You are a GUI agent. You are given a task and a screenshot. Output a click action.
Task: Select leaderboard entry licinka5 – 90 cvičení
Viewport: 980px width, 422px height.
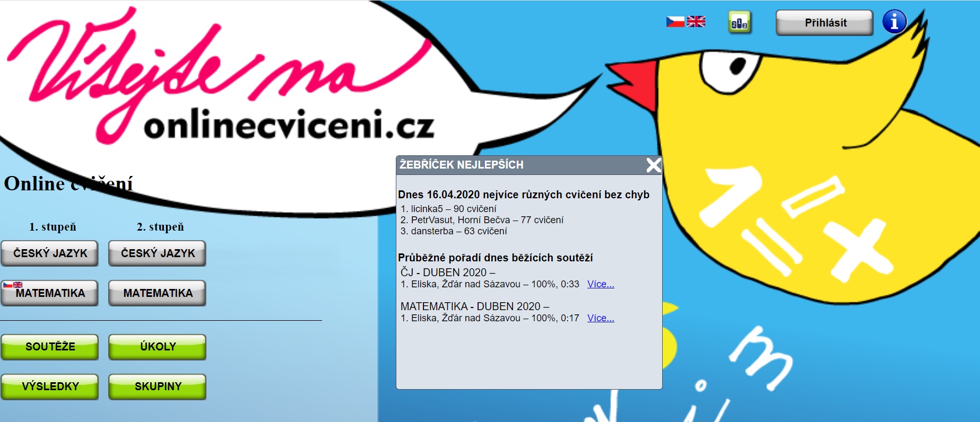[x=449, y=209]
